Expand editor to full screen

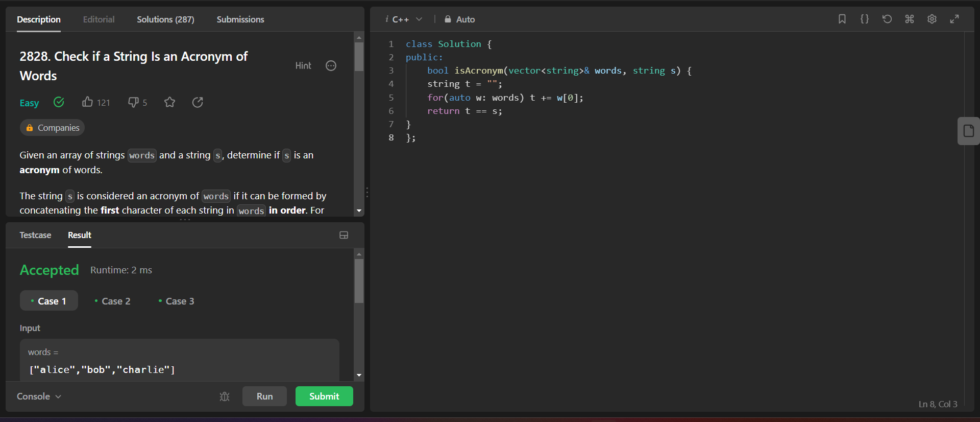point(954,19)
